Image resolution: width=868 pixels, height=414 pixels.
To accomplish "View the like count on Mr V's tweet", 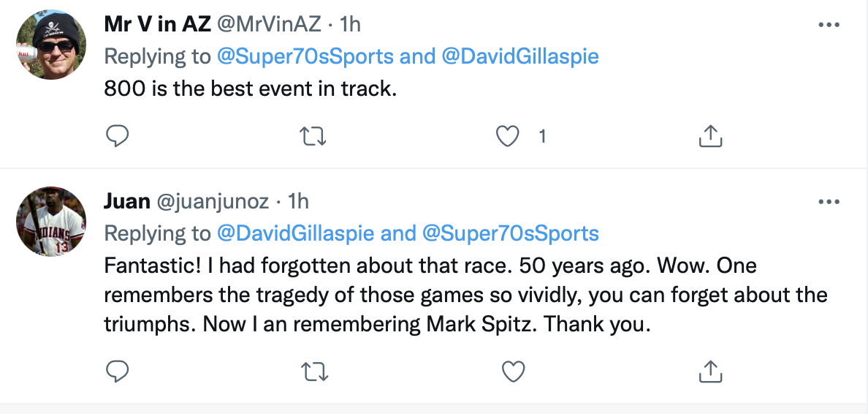I will tap(542, 135).
